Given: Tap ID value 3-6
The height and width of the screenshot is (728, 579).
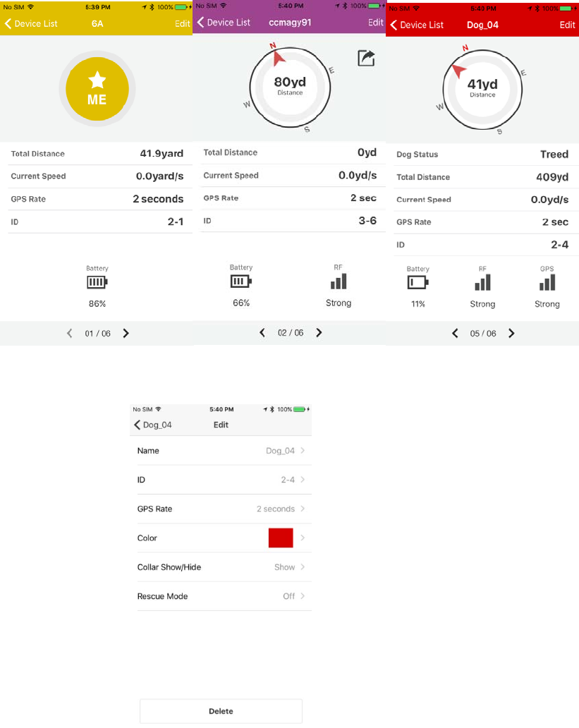Looking at the screenshot, I should point(367,221).
